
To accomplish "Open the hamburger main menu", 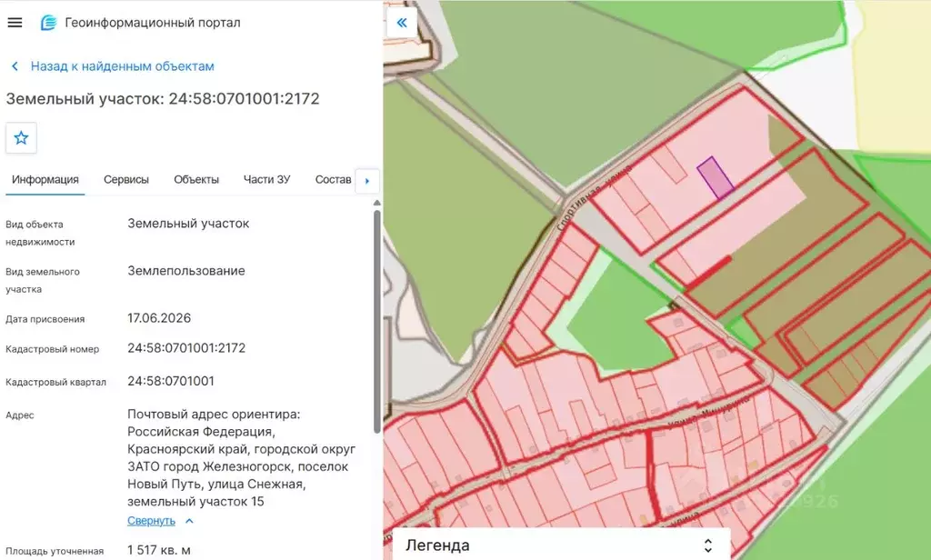I will click(x=15, y=23).
